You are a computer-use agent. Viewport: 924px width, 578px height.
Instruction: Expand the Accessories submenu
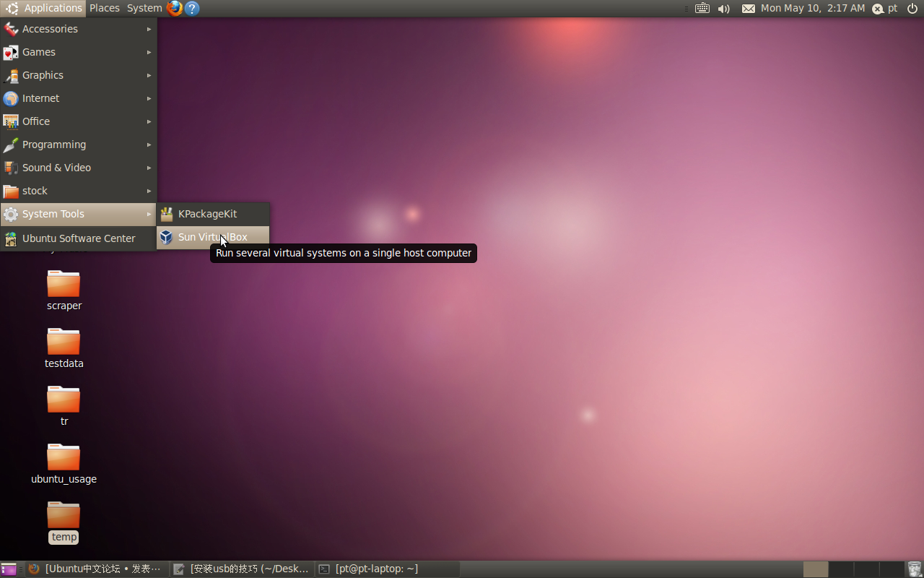click(79, 29)
